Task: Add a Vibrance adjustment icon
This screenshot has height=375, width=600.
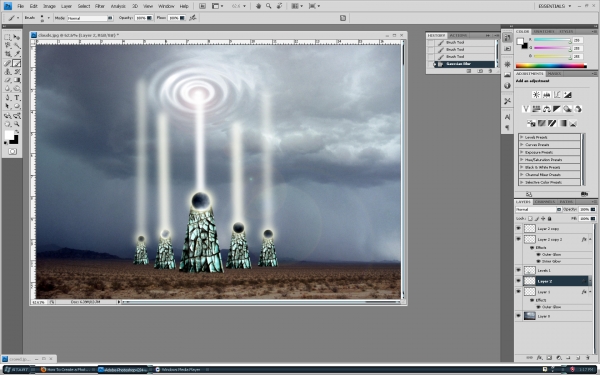Action: (x=526, y=109)
